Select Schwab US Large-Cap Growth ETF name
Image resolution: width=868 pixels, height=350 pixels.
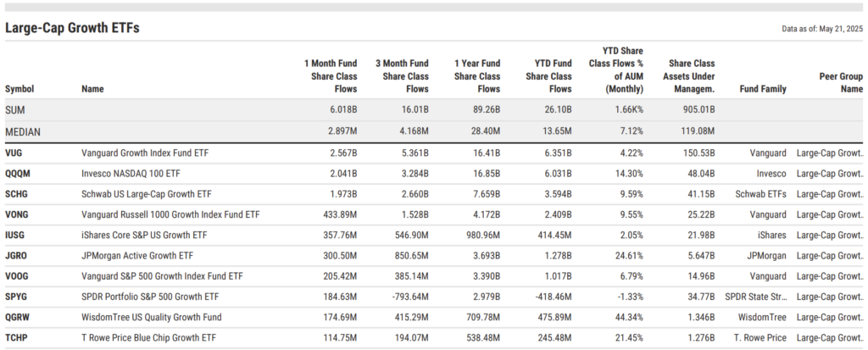pos(146,194)
